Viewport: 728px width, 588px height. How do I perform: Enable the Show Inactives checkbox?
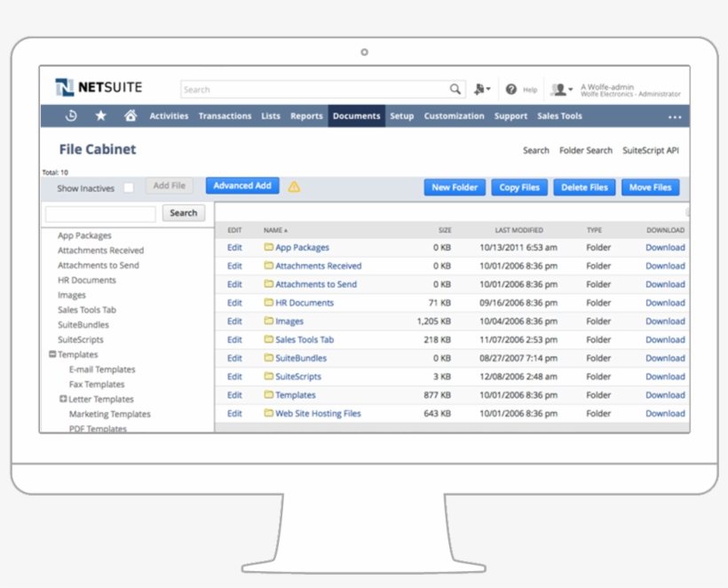tap(127, 188)
